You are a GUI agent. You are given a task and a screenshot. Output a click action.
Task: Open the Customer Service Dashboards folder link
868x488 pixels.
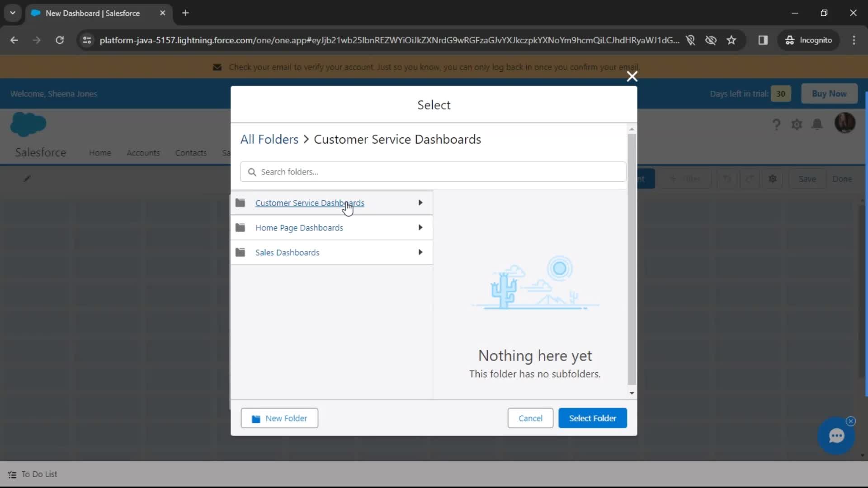[x=310, y=203]
